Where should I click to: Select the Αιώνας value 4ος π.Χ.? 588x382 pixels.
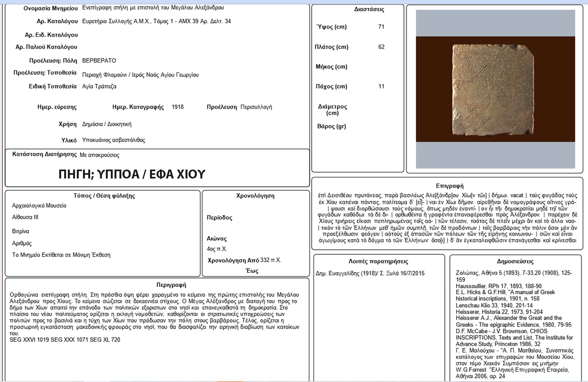point(217,249)
